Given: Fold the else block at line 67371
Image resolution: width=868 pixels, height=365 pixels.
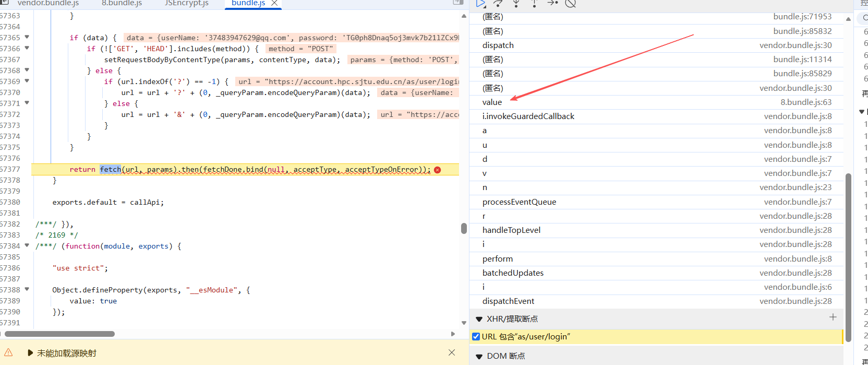Looking at the screenshot, I should pos(27,103).
